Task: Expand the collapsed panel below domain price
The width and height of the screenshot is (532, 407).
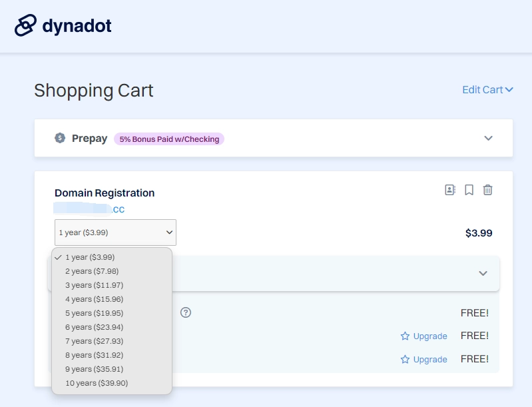Action: (x=483, y=273)
